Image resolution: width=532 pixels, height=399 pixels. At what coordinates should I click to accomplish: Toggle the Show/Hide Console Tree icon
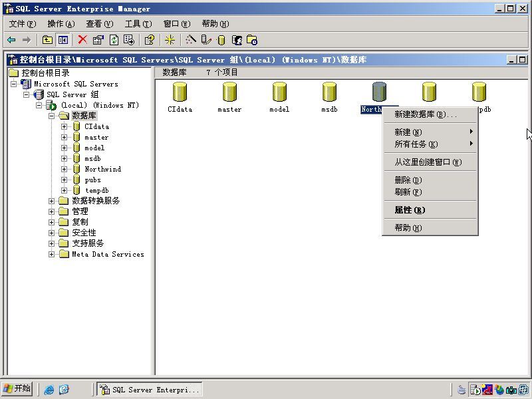pyautogui.click(x=63, y=40)
